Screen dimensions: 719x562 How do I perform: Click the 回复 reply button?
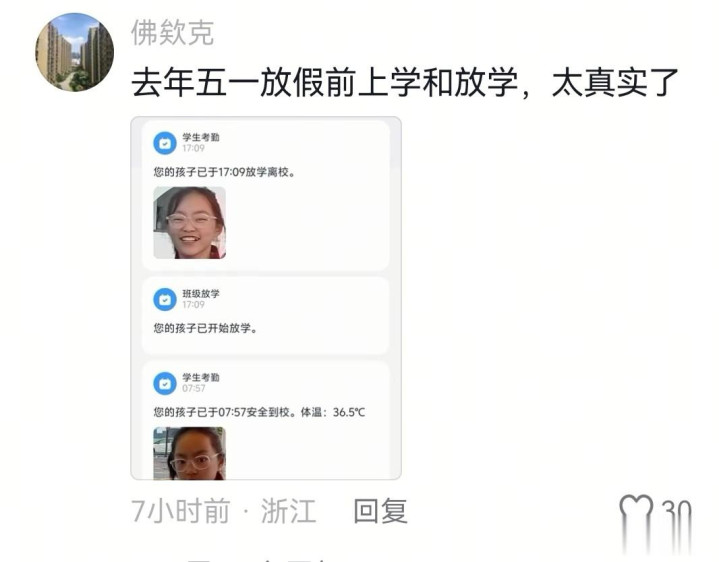pos(380,511)
